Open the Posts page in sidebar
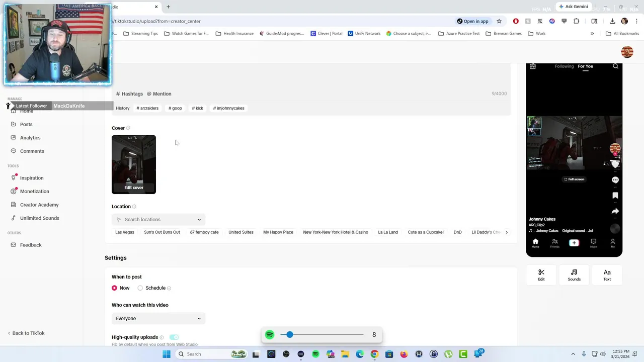This screenshot has height=362, width=644. (x=26, y=124)
